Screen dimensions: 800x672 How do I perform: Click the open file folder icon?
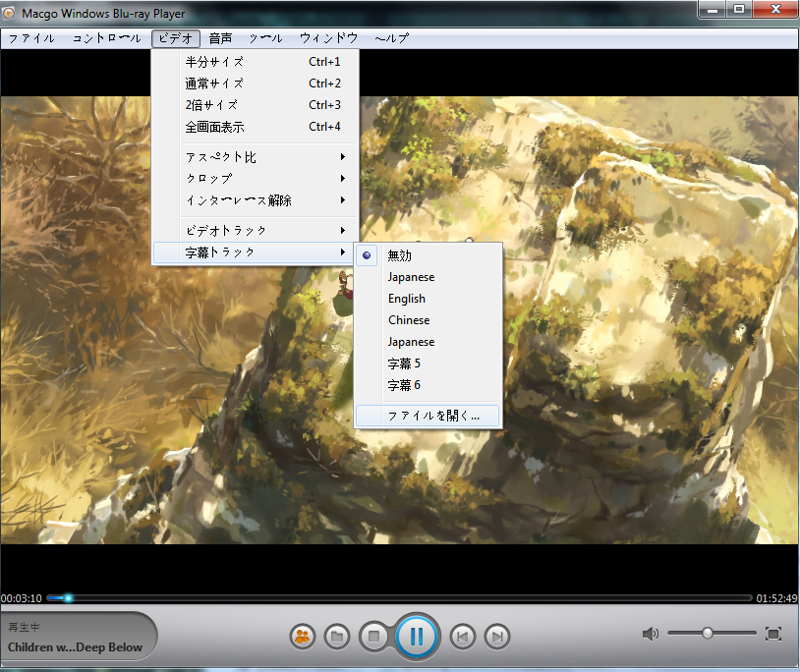(x=336, y=636)
